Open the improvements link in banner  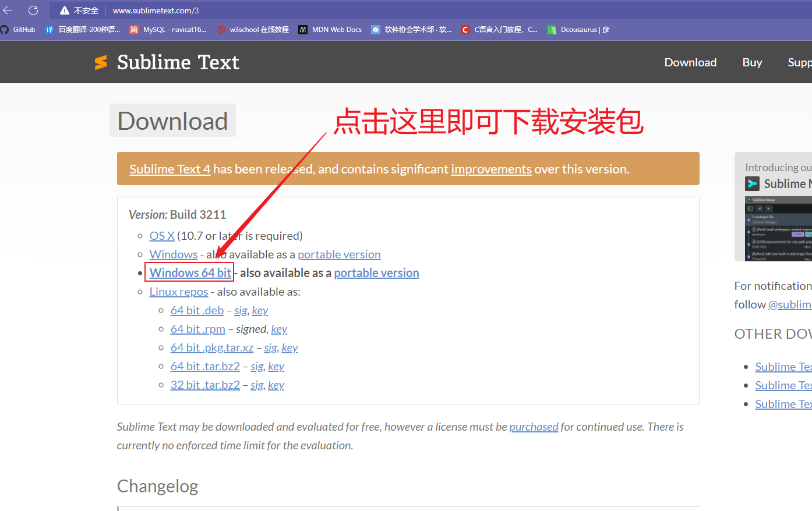[x=491, y=169]
